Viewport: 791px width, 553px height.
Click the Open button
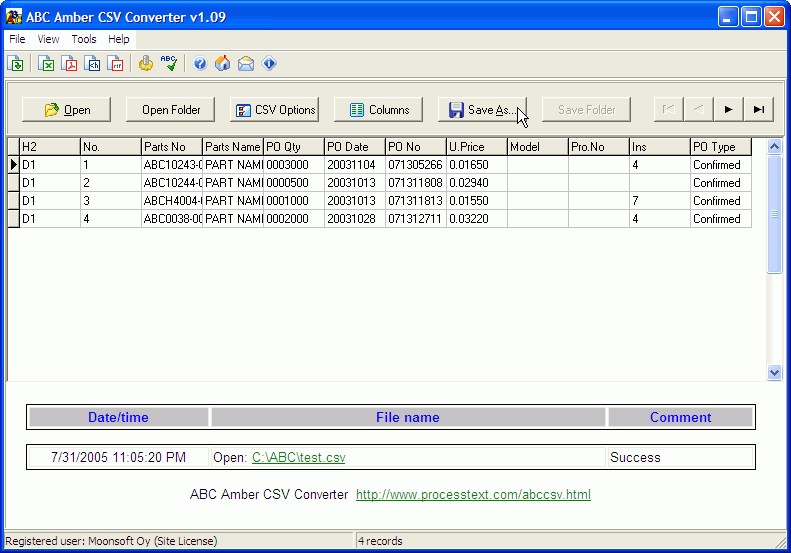[x=67, y=110]
